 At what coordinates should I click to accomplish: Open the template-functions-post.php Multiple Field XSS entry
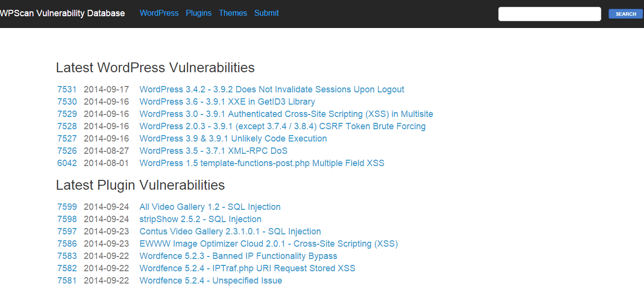click(x=262, y=163)
